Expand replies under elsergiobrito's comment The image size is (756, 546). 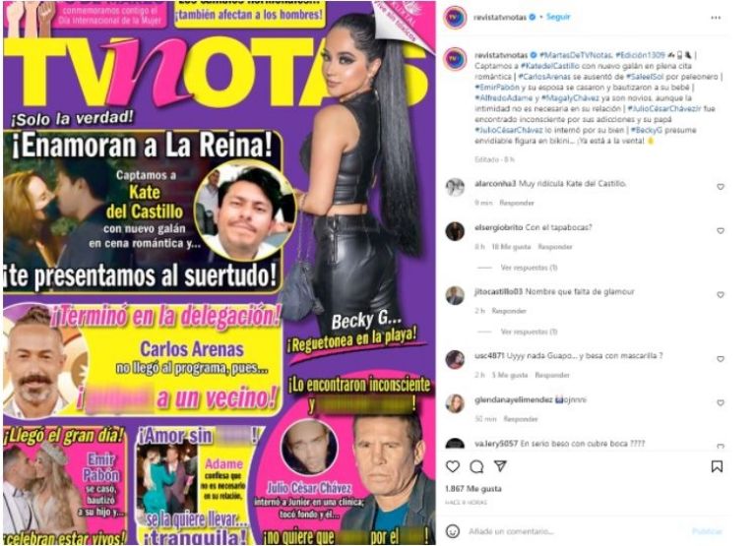[529, 268]
